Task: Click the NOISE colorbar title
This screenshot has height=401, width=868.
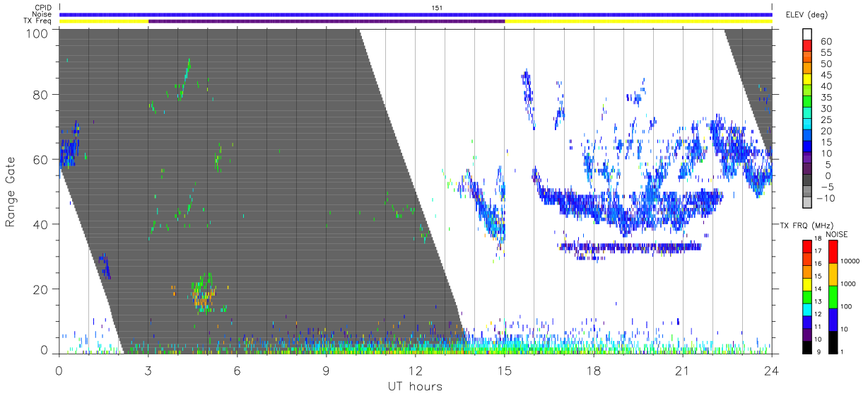Action: (836, 234)
